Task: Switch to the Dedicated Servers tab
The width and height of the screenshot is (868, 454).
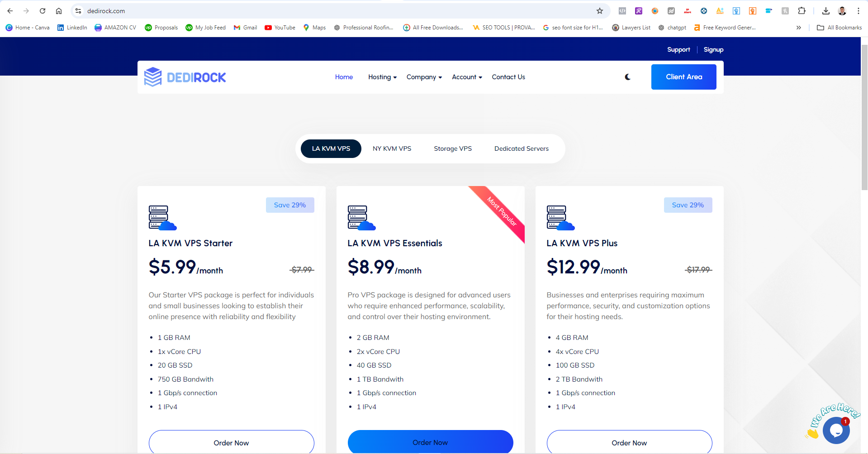Action: (522, 148)
